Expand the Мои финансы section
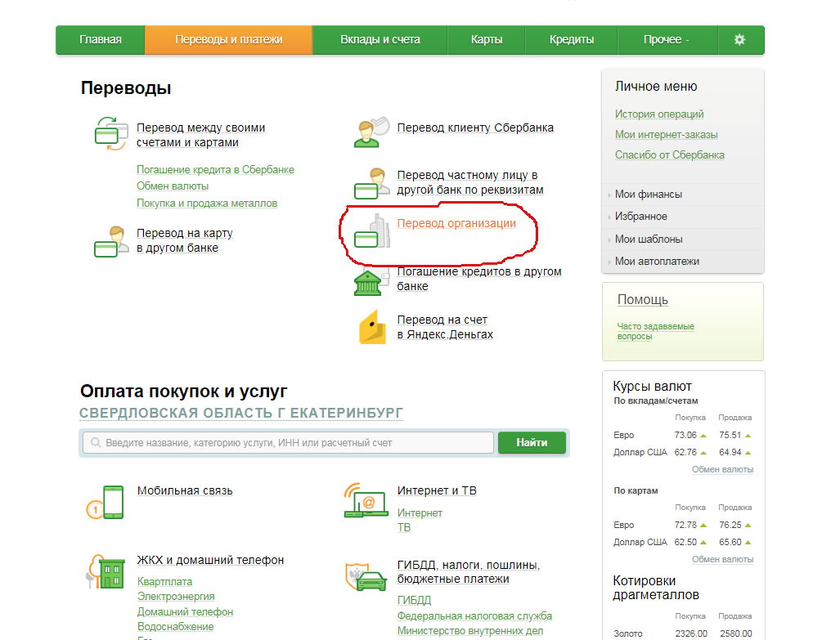840x640 pixels. click(x=648, y=195)
